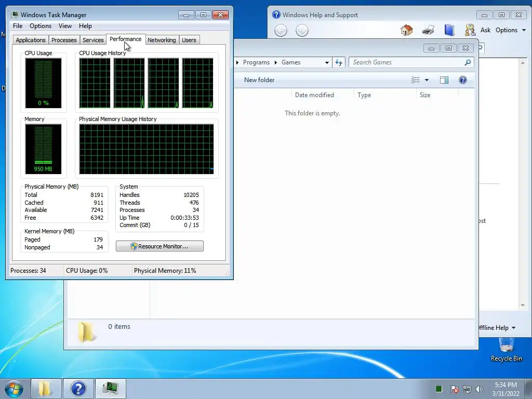
Task: Click Help window scrollbar down arrow
Action: pos(523,305)
